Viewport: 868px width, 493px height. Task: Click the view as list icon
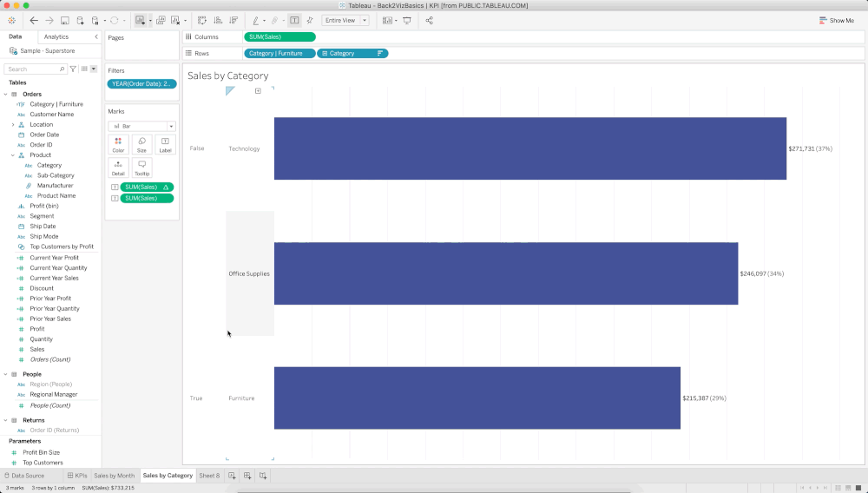84,69
